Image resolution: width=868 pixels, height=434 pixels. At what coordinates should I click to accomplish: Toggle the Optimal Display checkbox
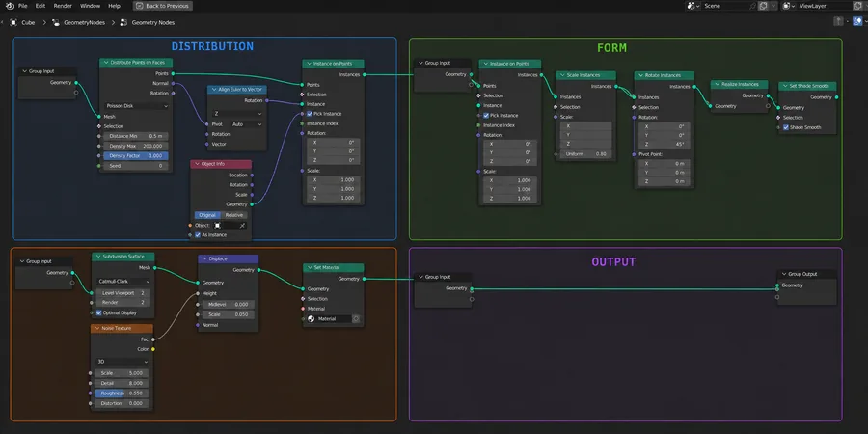[99, 312]
